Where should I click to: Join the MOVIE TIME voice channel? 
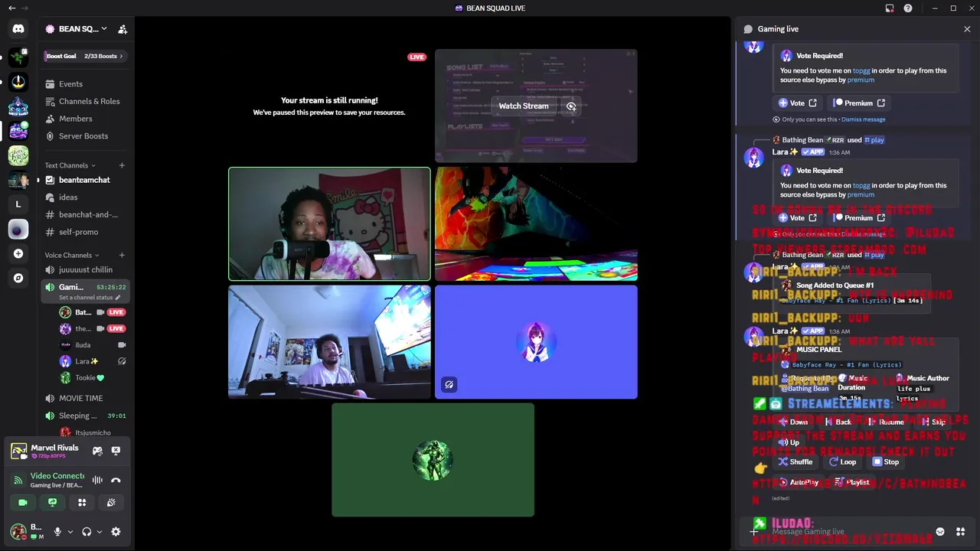point(84,398)
